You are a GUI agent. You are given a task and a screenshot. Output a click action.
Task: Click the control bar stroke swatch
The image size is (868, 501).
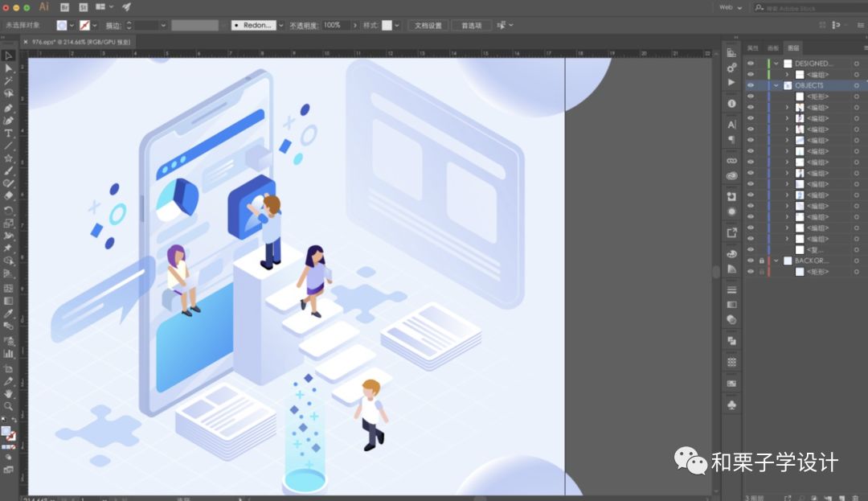(84, 26)
